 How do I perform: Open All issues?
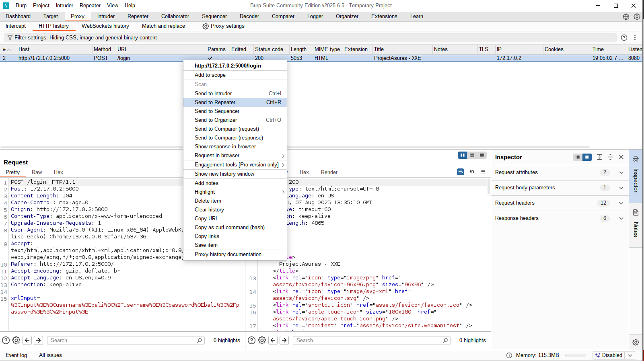tap(50, 355)
